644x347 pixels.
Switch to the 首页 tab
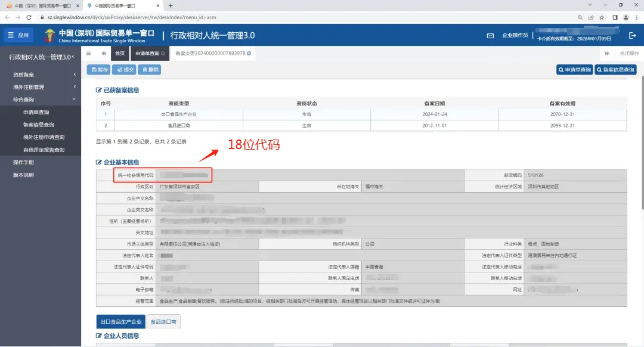tap(120, 54)
